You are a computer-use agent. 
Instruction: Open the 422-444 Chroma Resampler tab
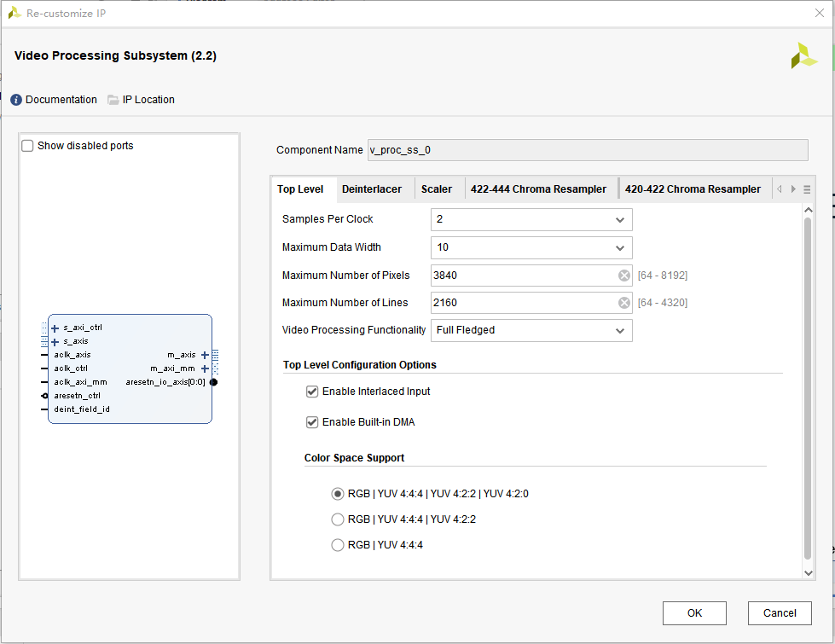(538, 189)
